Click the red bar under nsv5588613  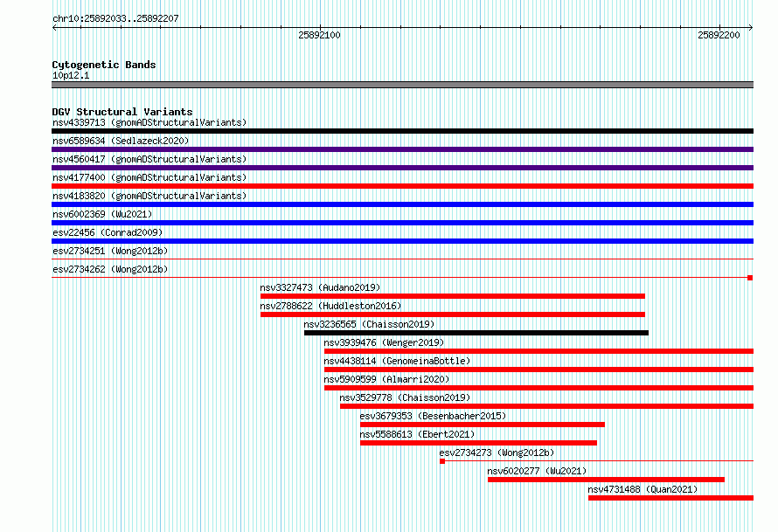pyautogui.click(x=478, y=443)
